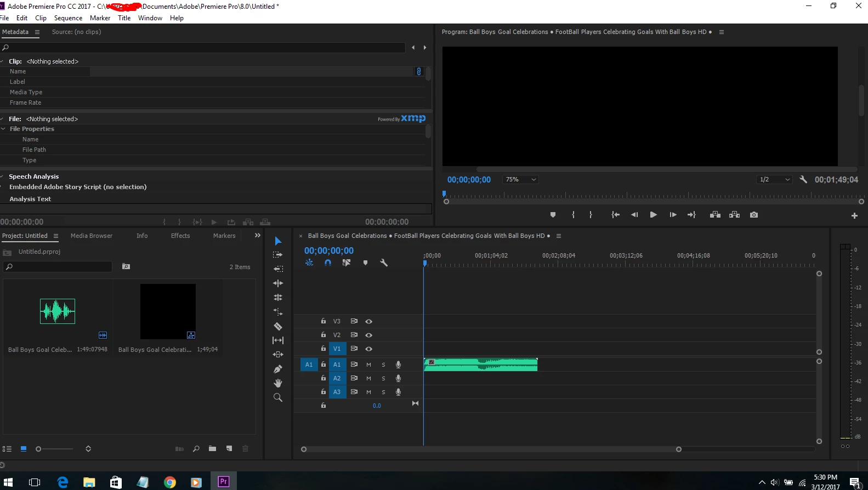
Task: Step back one frame in Program monitor
Action: 634,215
